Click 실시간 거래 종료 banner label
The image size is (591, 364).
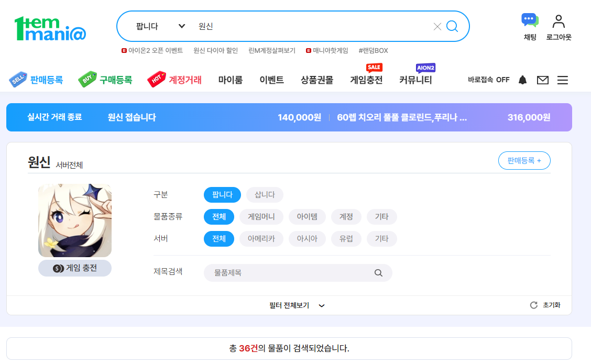(54, 117)
